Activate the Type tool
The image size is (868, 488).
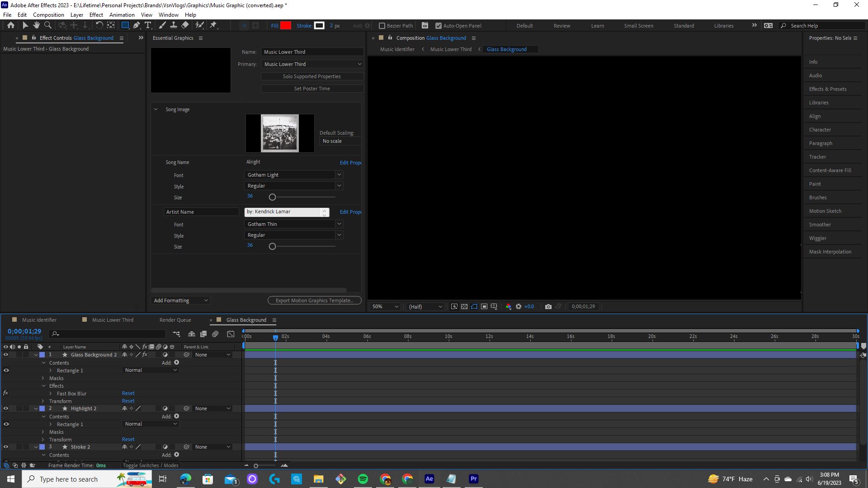pos(148,25)
